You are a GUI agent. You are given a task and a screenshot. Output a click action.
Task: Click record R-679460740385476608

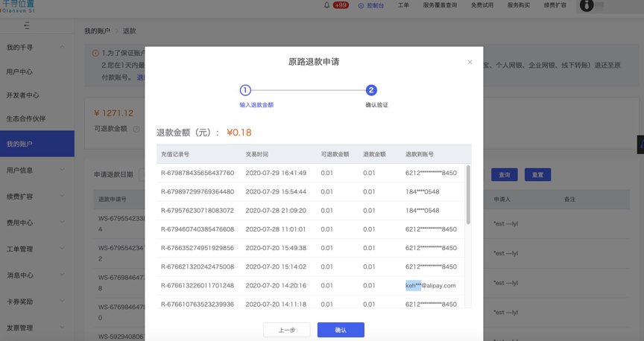click(x=198, y=229)
